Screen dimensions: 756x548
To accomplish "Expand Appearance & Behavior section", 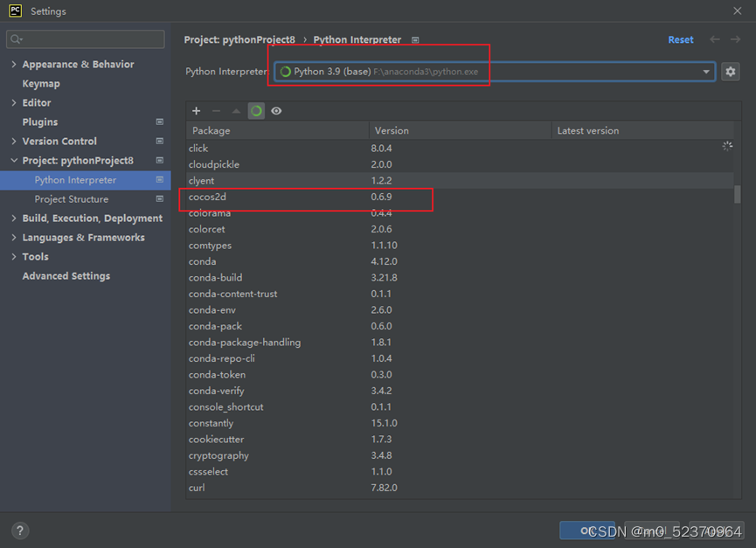I will [x=13, y=64].
